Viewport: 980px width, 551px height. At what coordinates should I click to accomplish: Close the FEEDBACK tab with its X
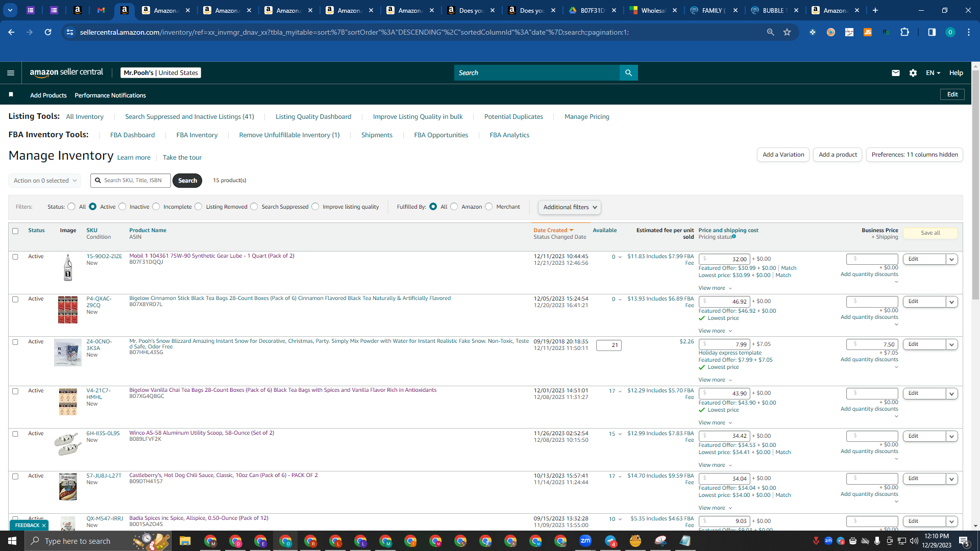(x=44, y=525)
